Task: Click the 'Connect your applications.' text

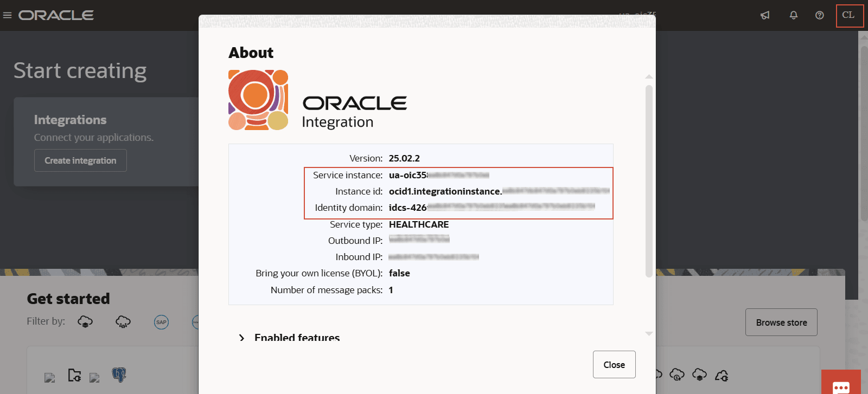Action: coord(94,138)
